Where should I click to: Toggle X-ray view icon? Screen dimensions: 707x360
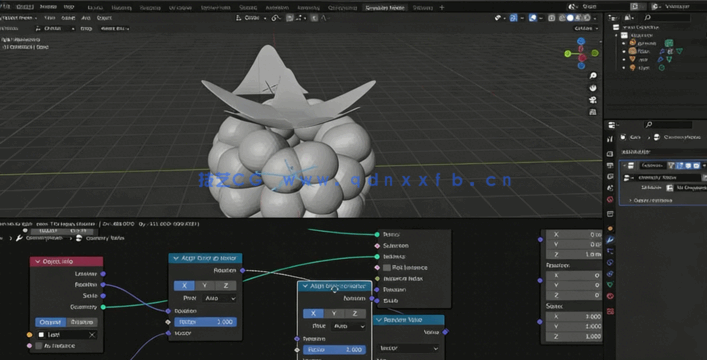tap(551, 18)
